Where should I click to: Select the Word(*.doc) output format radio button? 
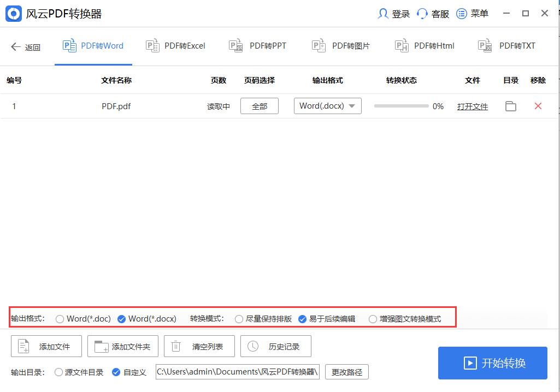pyautogui.click(x=60, y=318)
